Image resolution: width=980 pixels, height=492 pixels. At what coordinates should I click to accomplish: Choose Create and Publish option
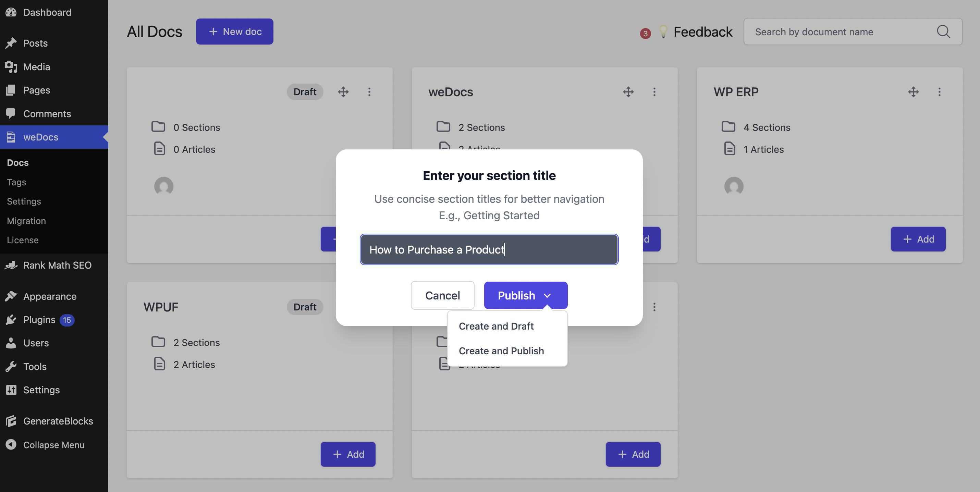coord(501,350)
